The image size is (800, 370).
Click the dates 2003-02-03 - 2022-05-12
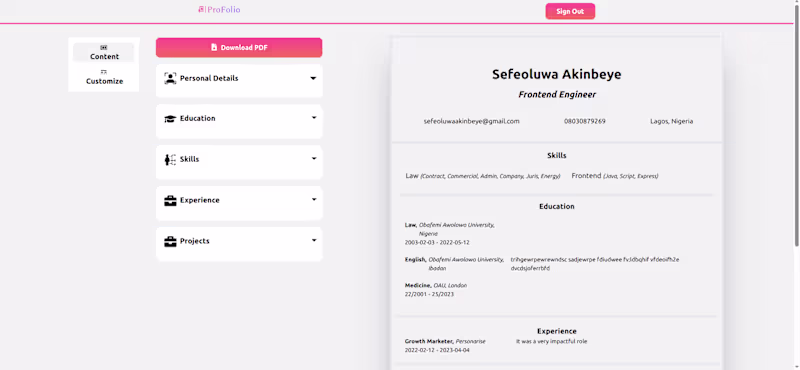[437, 242]
